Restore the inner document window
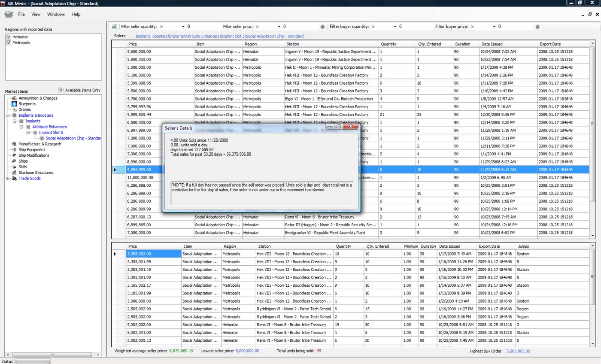Image resolution: width=601 pixels, height=364 pixels. [590, 14]
